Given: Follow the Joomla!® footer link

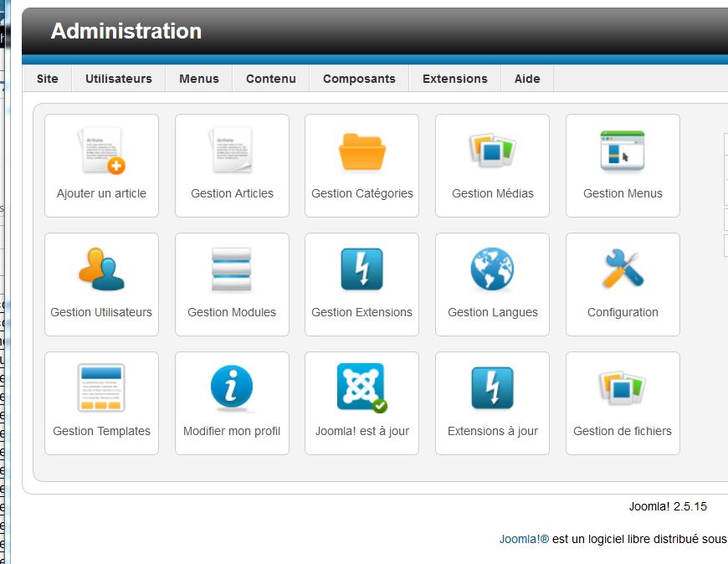Looking at the screenshot, I should pos(524,539).
